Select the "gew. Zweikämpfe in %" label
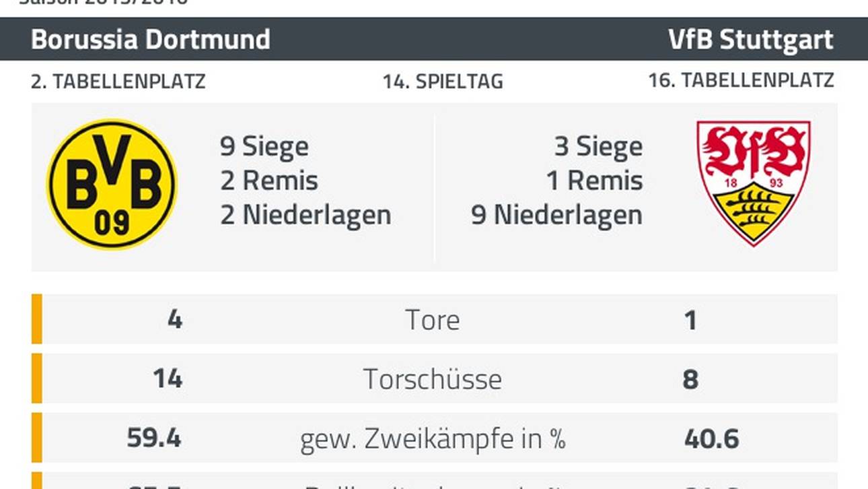 point(433,439)
